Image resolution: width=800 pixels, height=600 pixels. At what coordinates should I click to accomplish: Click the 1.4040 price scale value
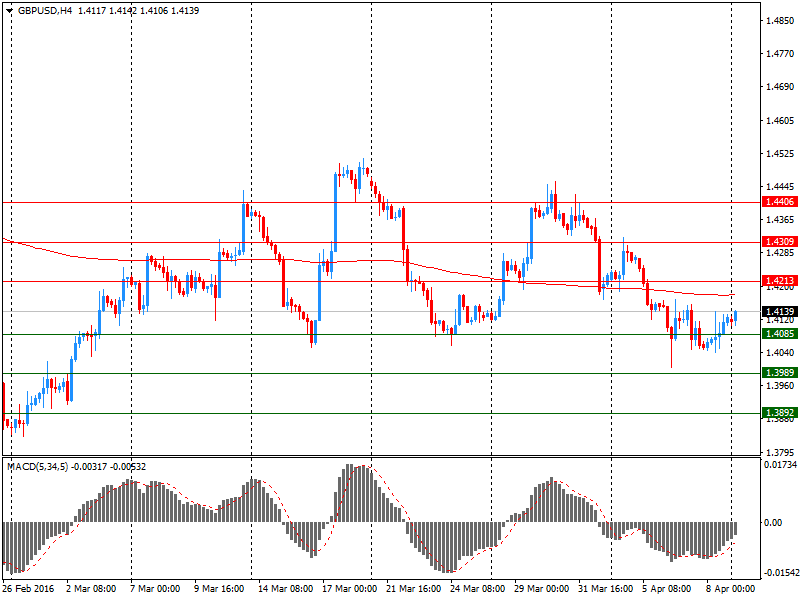click(x=780, y=352)
